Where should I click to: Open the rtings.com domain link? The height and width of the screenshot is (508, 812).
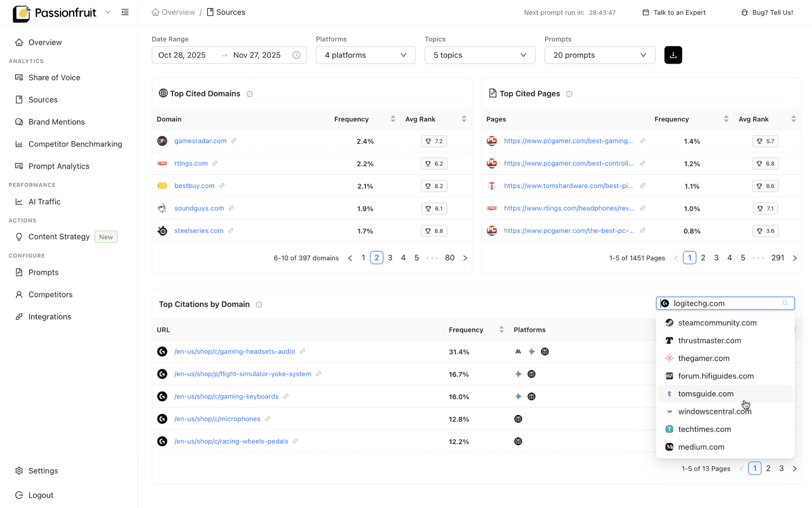pos(191,163)
